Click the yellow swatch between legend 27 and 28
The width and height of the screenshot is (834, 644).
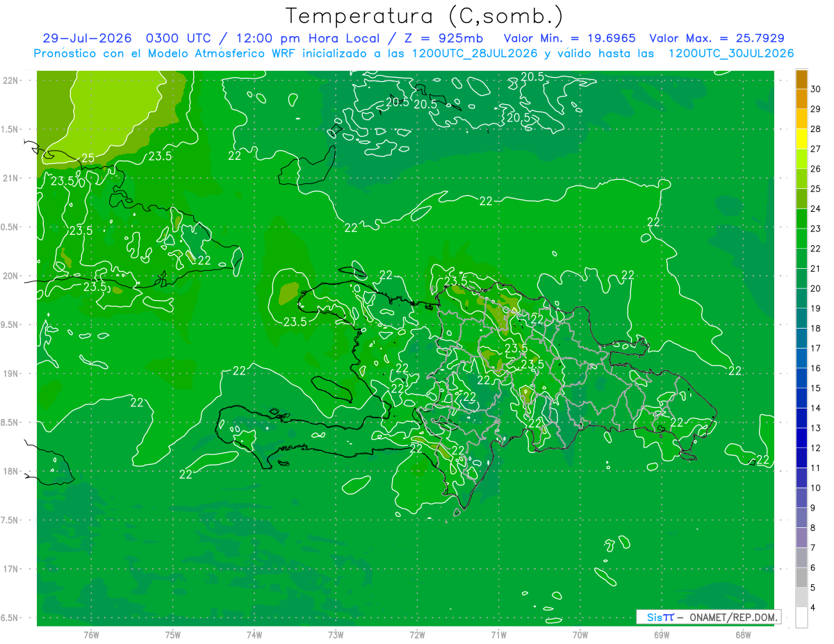801,139
